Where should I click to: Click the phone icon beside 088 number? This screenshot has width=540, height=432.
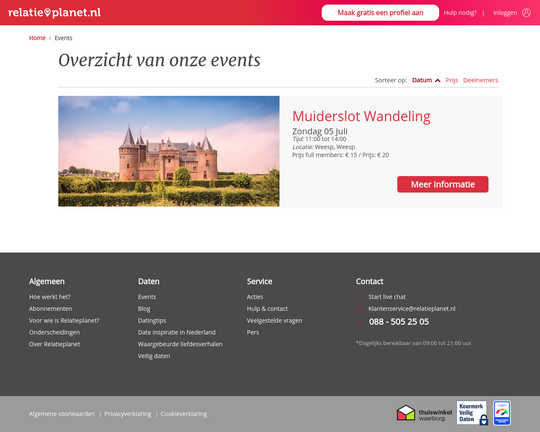[x=359, y=322]
